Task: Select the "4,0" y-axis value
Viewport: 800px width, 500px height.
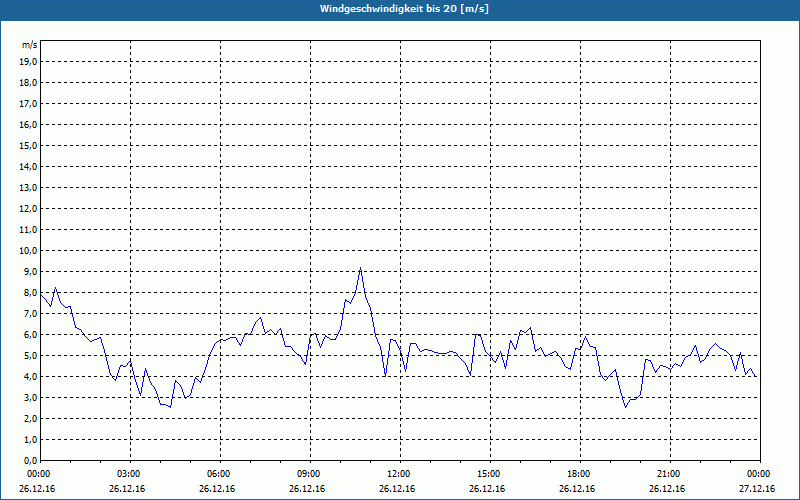Action: (x=30, y=377)
